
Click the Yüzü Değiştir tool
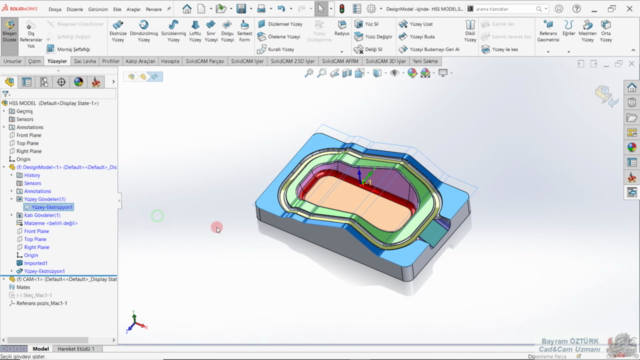[373, 37]
